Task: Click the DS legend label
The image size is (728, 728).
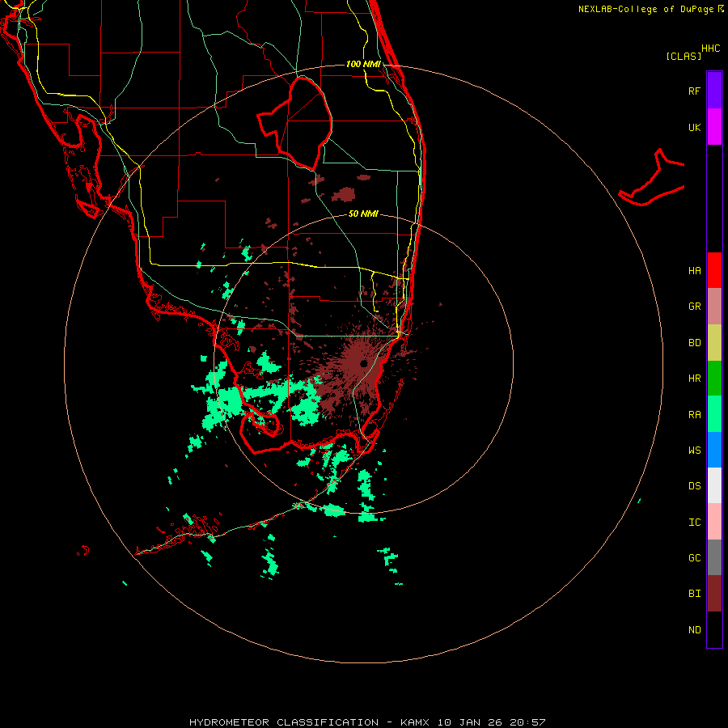Action: coord(694,486)
